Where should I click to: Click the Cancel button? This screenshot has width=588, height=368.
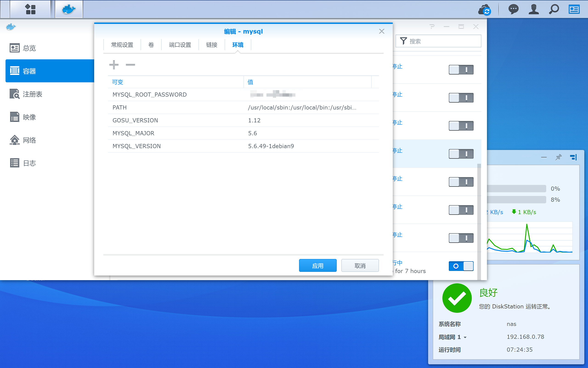(360, 265)
